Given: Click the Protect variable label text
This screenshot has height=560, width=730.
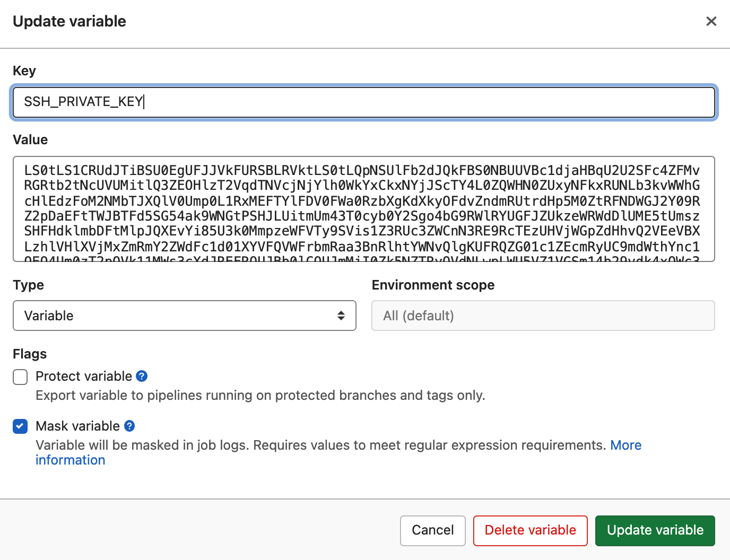Looking at the screenshot, I should click(x=84, y=376).
